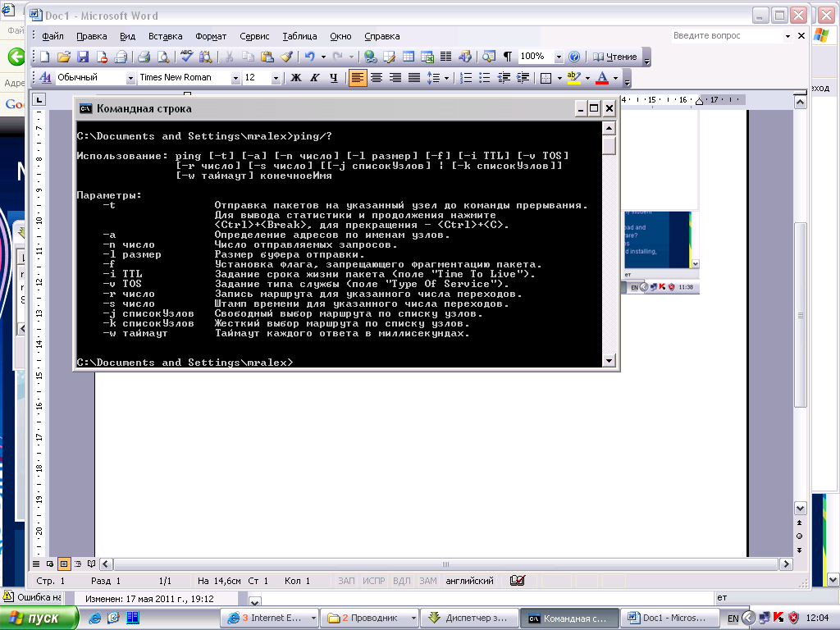Image resolution: width=840 pixels, height=630 pixels.
Task: Switch to Internet Explorer taskbar group
Action: 271,618
